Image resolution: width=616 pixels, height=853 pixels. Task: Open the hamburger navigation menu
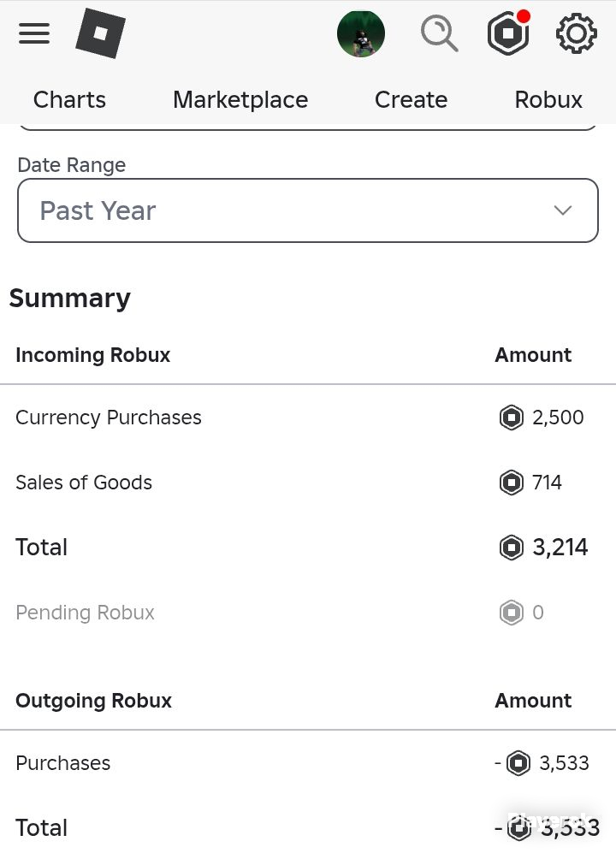pyautogui.click(x=33, y=33)
